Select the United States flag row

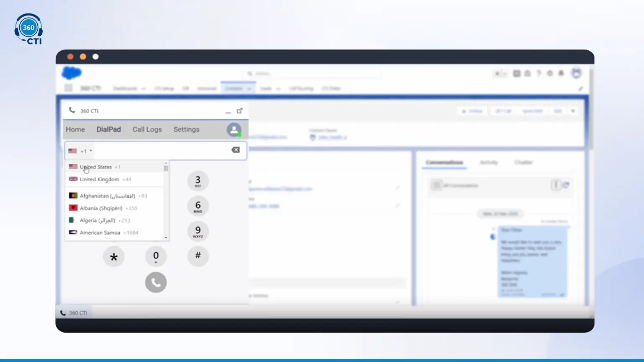point(114,167)
